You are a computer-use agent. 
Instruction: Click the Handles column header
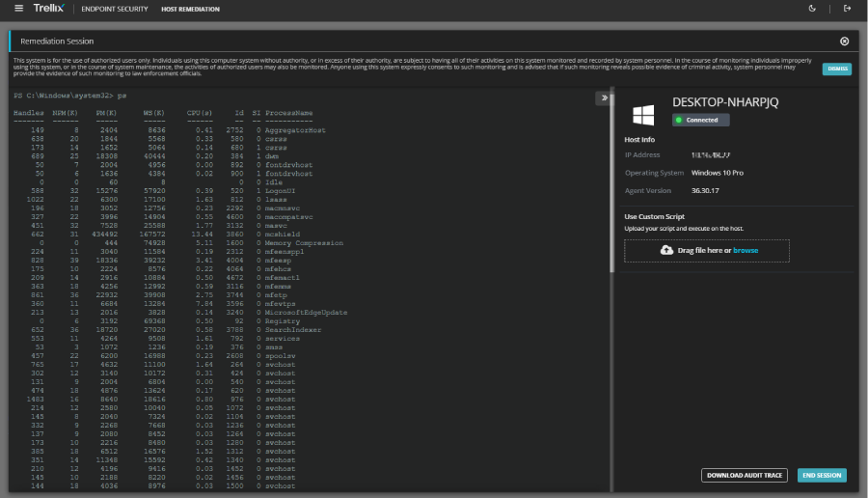click(28, 113)
